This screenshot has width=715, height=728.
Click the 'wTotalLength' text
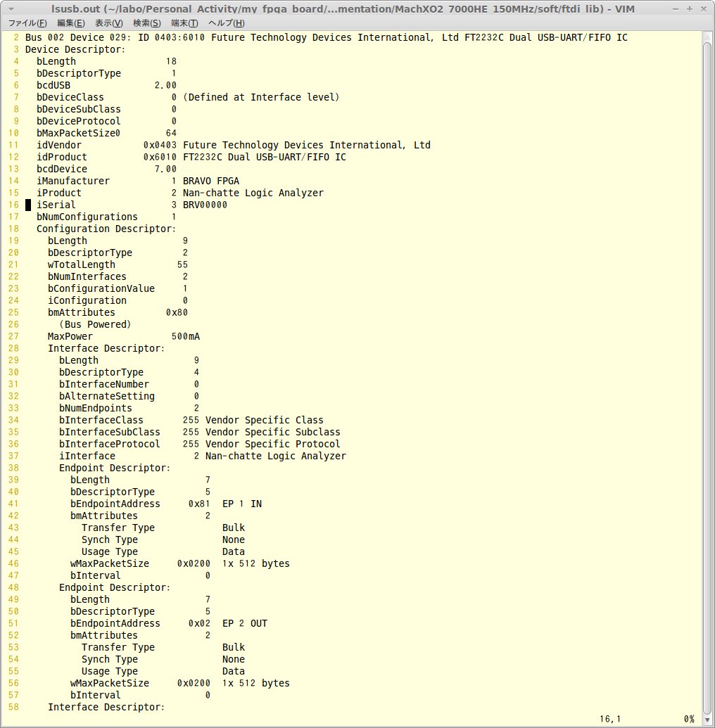[x=82, y=264]
